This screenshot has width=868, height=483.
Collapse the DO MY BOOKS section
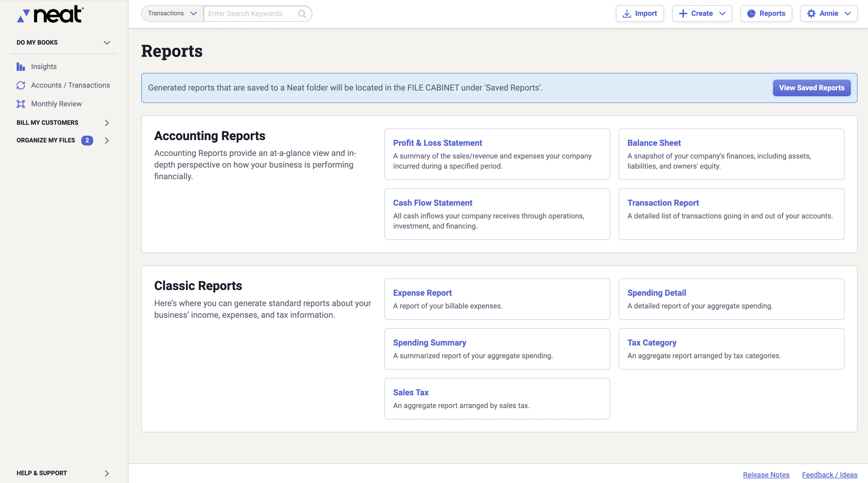click(106, 43)
